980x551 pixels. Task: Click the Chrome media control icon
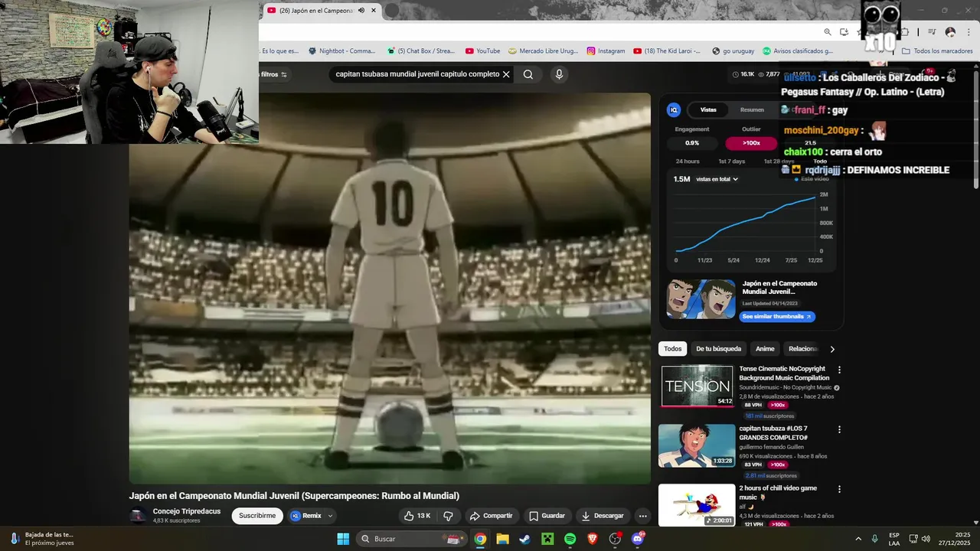coord(932,32)
